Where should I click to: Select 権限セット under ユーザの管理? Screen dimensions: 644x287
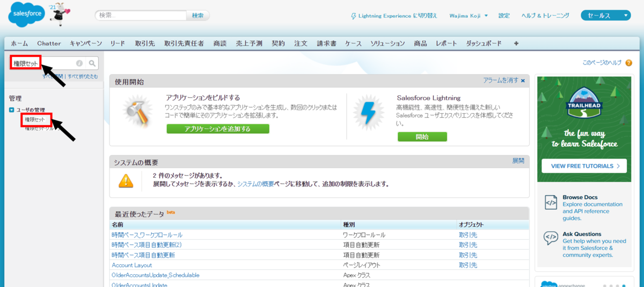click(x=35, y=119)
